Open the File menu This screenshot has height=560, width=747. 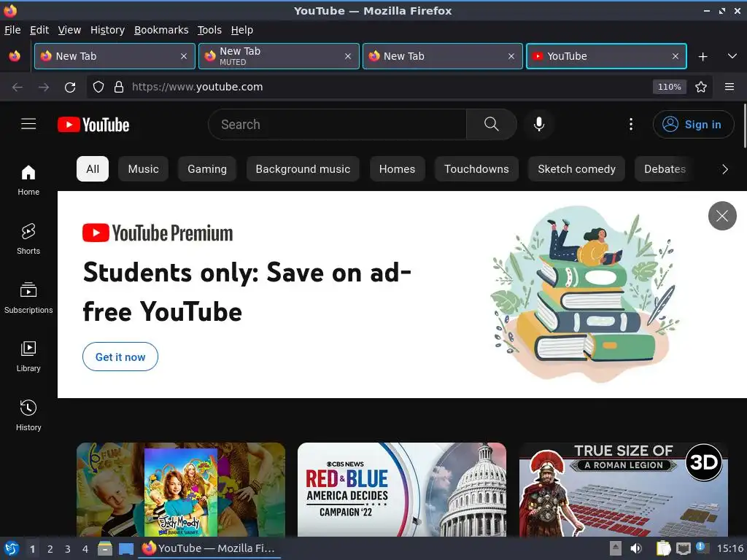click(x=12, y=30)
